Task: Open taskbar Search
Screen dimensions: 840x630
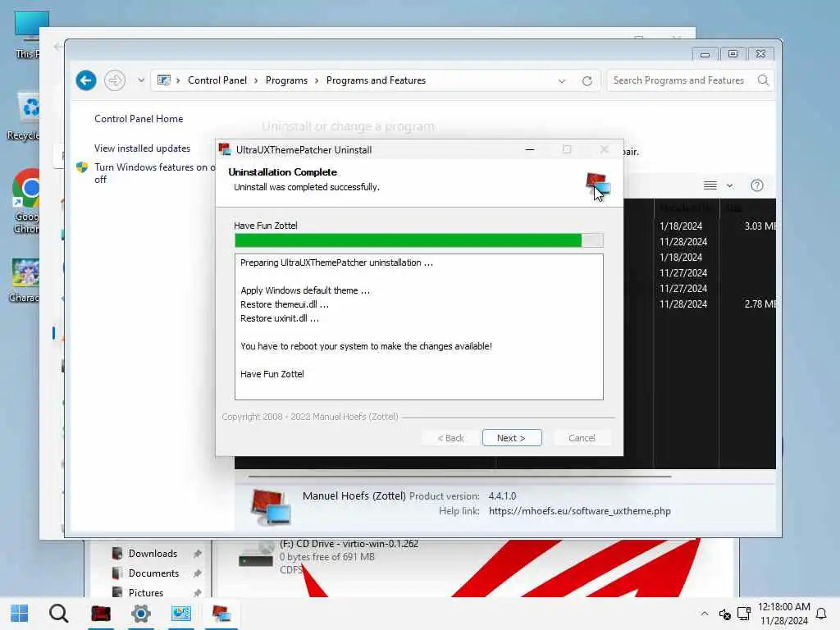Action: point(58,614)
